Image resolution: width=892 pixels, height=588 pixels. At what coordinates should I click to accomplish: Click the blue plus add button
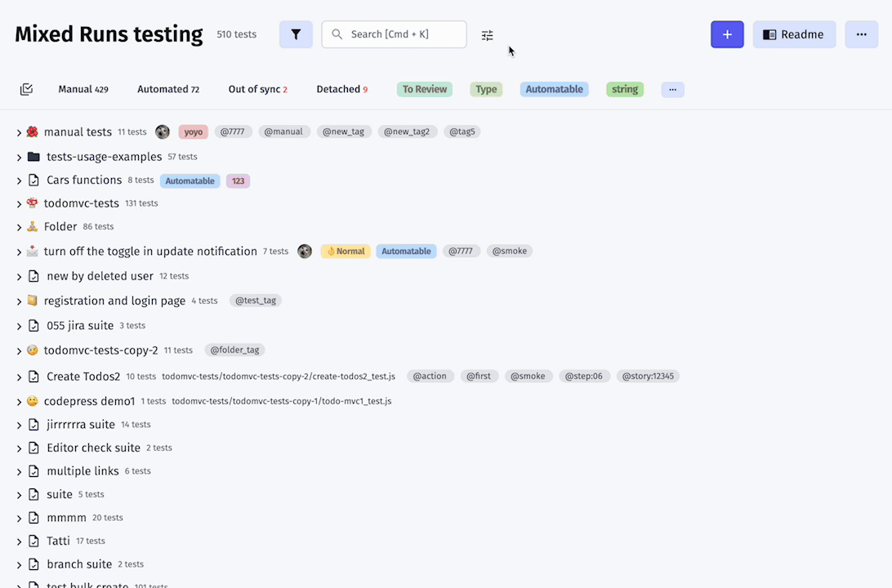[727, 34]
